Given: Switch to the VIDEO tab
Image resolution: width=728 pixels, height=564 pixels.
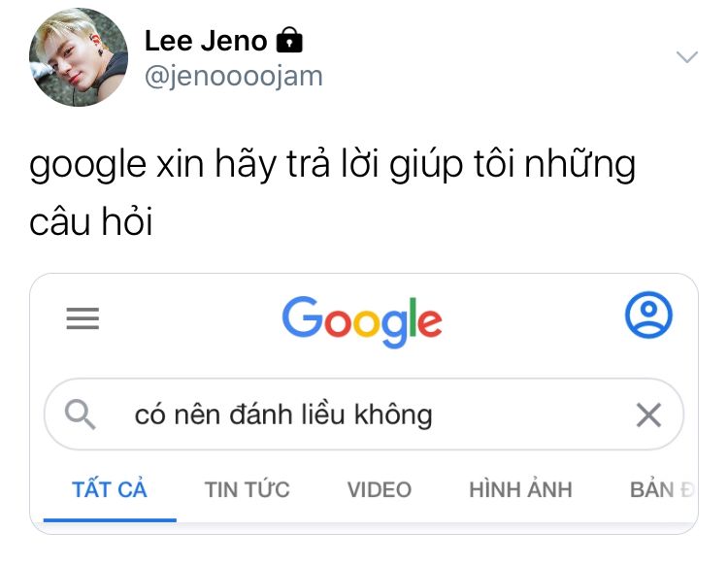Looking at the screenshot, I should (x=380, y=489).
